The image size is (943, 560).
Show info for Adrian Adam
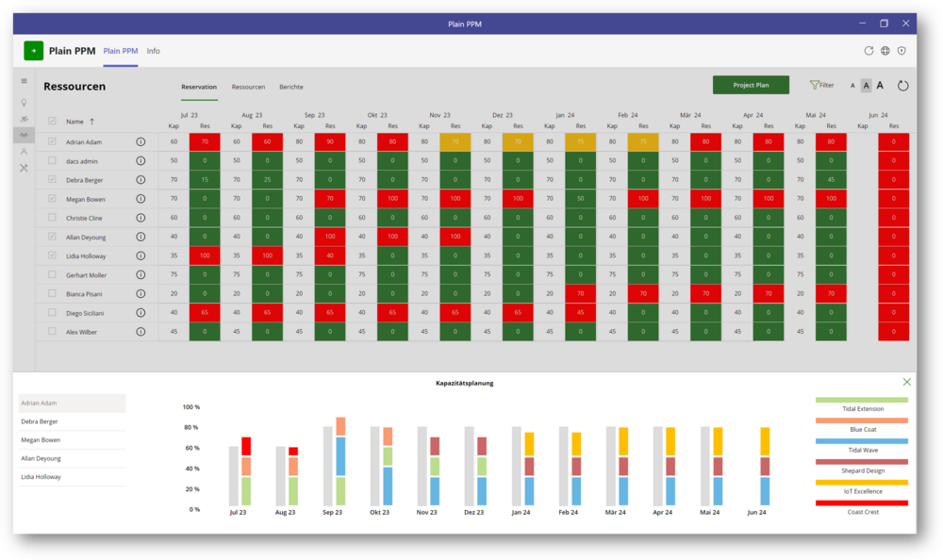click(141, 141)
